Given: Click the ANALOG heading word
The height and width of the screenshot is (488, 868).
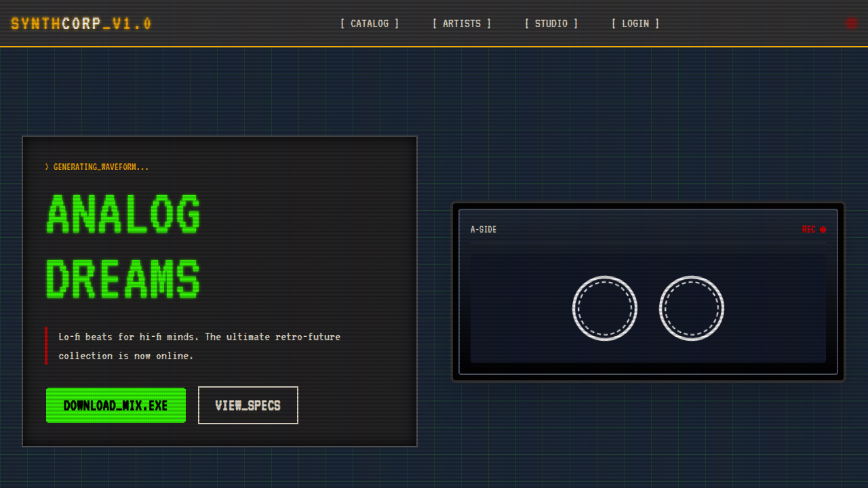Looking at the screenshot, I should [x=124, y=214].
